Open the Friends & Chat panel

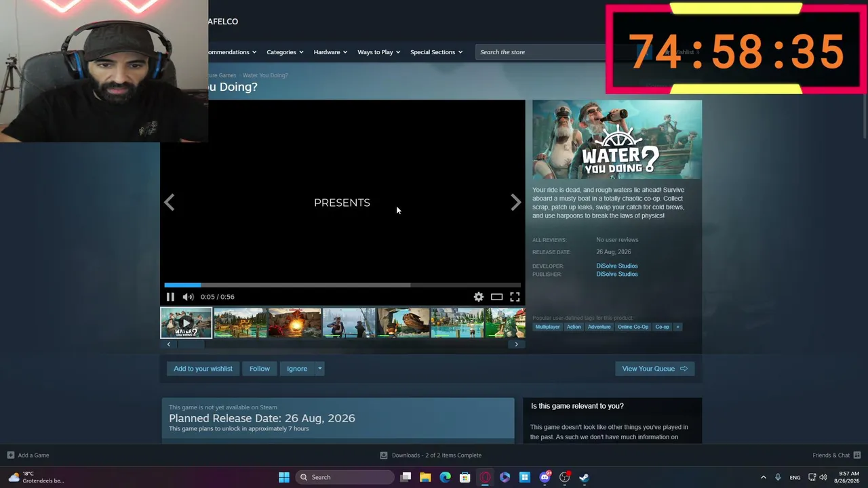click(836, 455)
